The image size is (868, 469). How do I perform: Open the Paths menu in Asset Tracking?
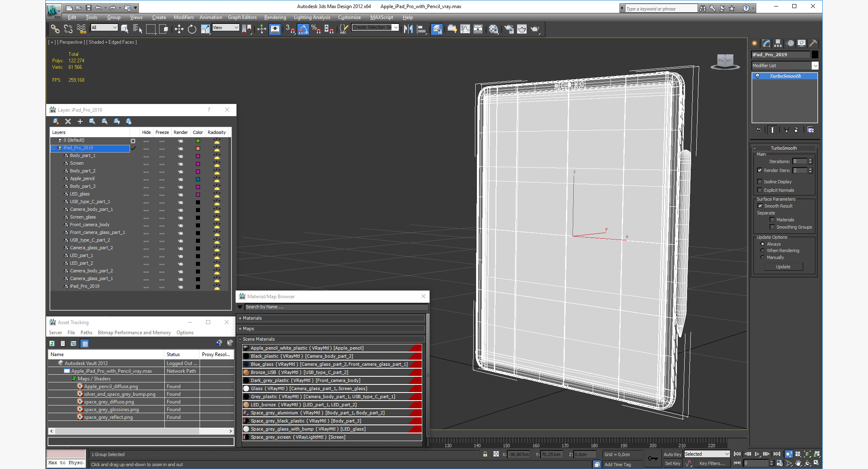tap(86, 333)
